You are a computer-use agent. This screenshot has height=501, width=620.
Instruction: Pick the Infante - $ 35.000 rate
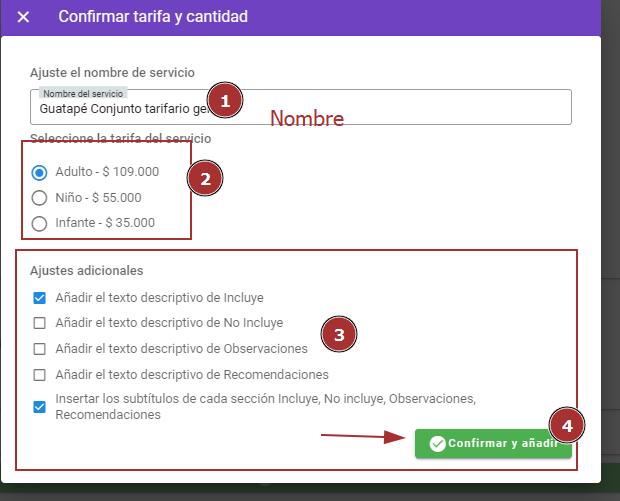40,223
